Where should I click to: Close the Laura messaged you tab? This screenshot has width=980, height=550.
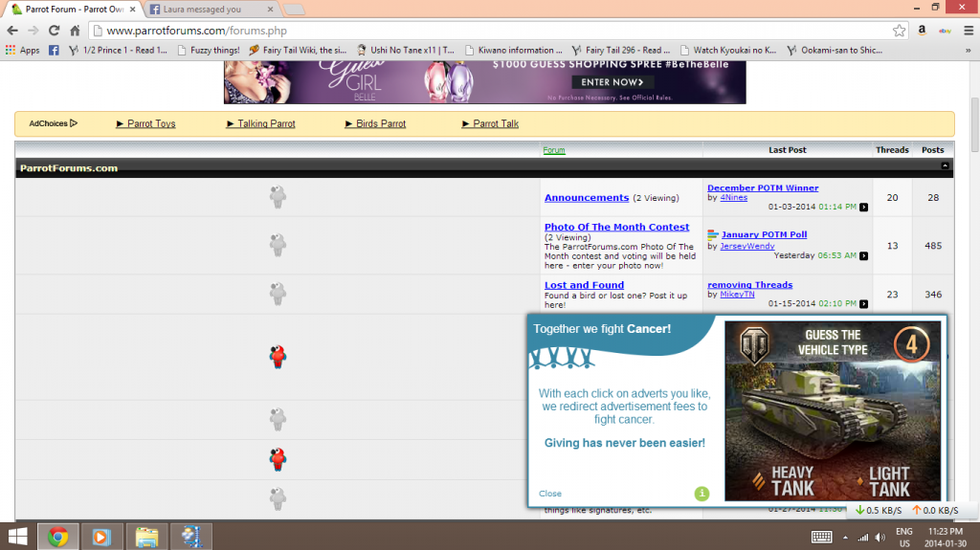click(270, 10)
